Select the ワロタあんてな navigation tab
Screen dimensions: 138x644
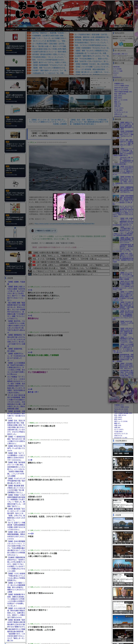[68, 30]
